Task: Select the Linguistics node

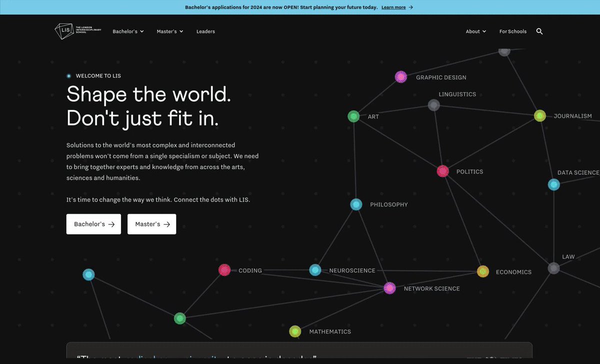Action: pyautogui.click(x=434, y=105)
